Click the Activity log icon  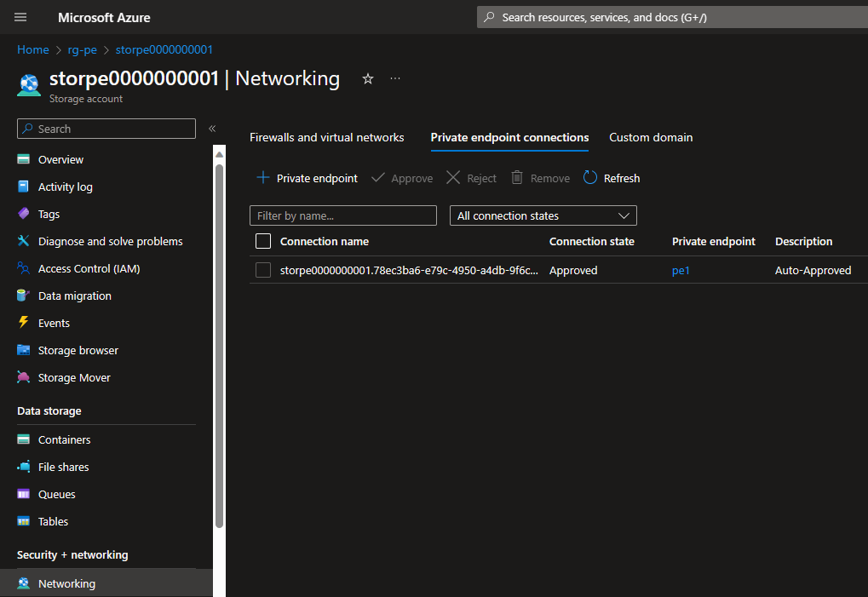point(23,187)
